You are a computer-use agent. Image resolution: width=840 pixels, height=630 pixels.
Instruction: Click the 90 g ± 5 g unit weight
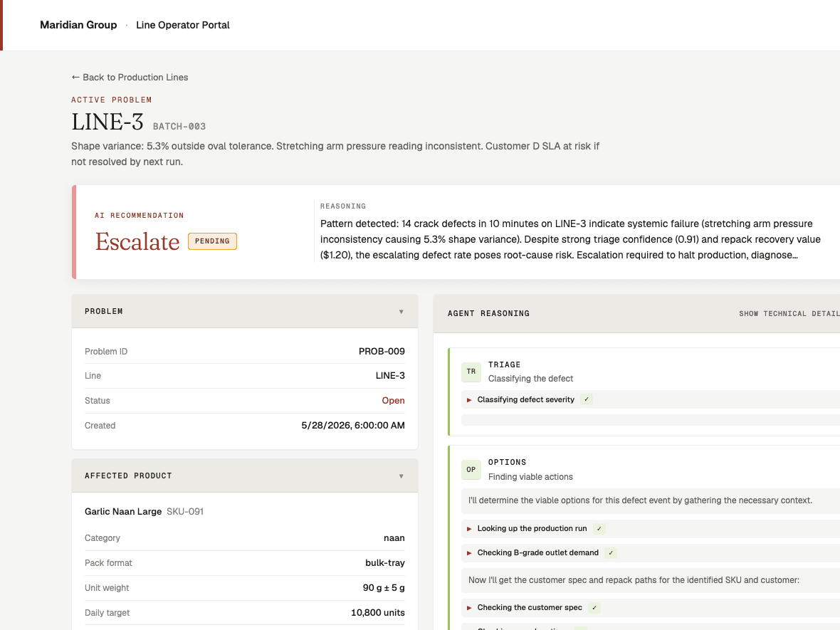[384, 588]
